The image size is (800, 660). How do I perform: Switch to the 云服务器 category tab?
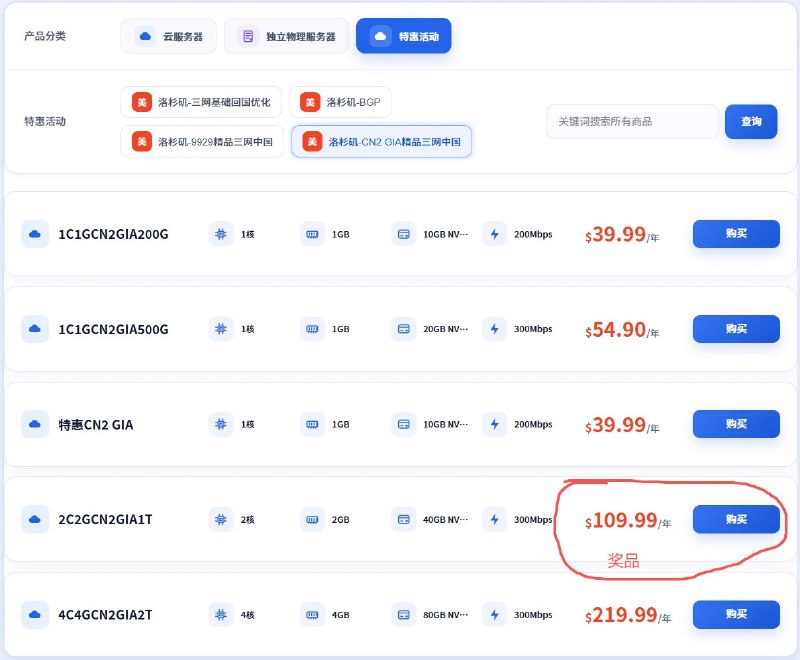(168, 36)
